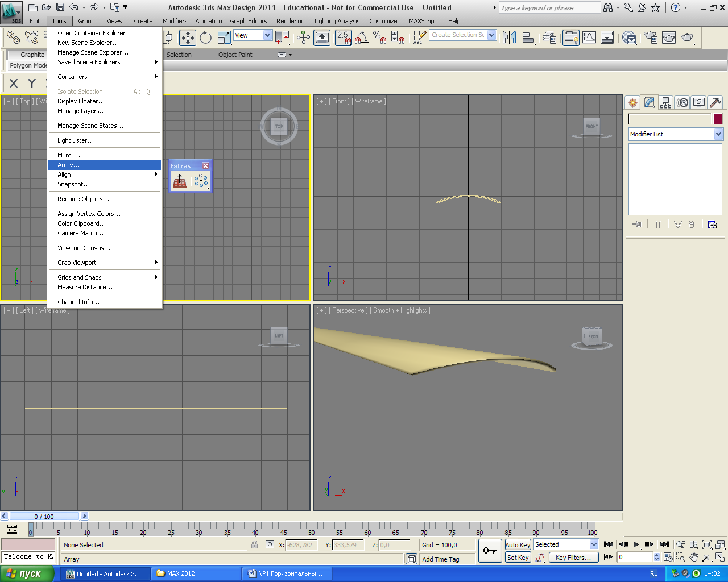Screen dimensions: 728x582
Task: Toggle the Percent Snap button
Action: (x=380, y=38)
